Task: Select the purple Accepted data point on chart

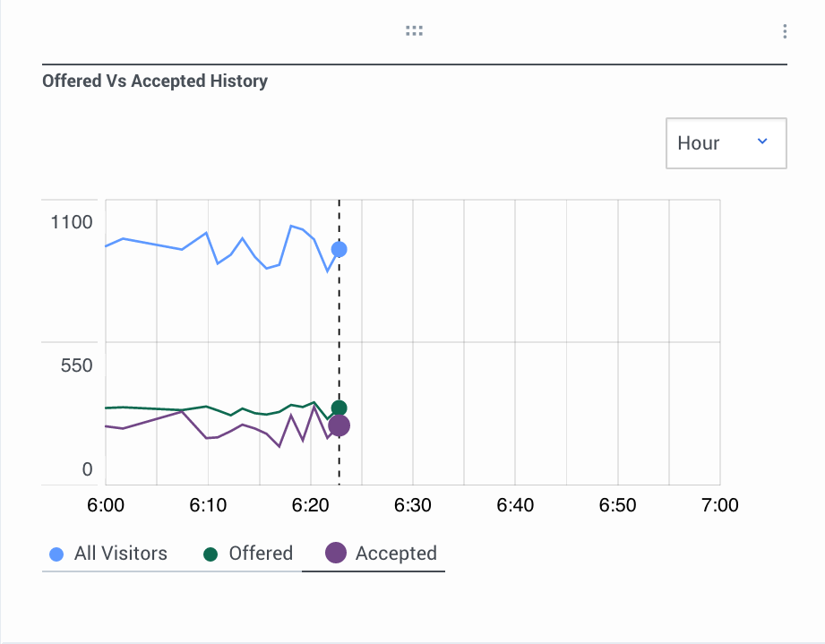Action: pyautogui.click(x=339, y=426)
